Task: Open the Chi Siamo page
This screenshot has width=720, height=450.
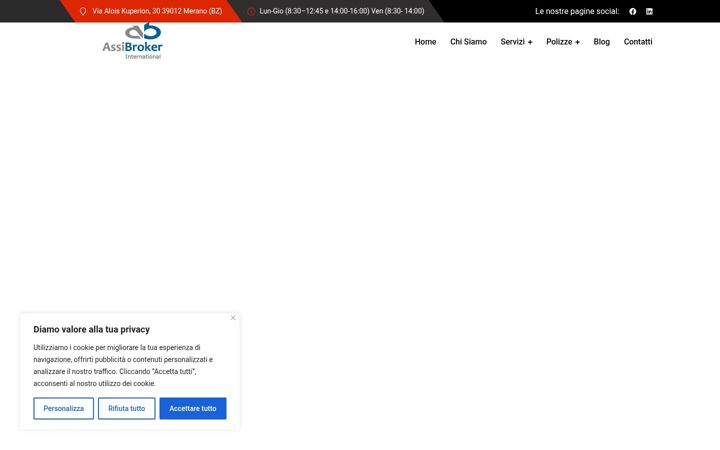Action: [x=468, y=42]
